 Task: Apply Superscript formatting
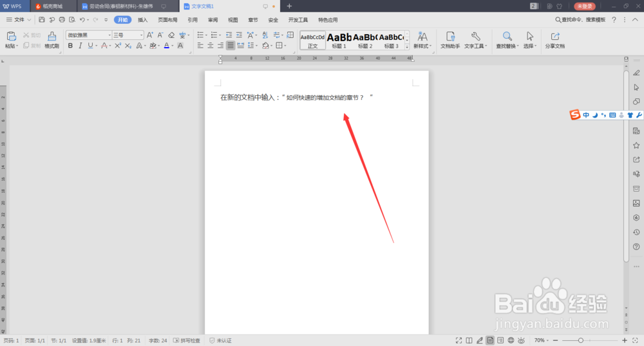coord(118,46)
